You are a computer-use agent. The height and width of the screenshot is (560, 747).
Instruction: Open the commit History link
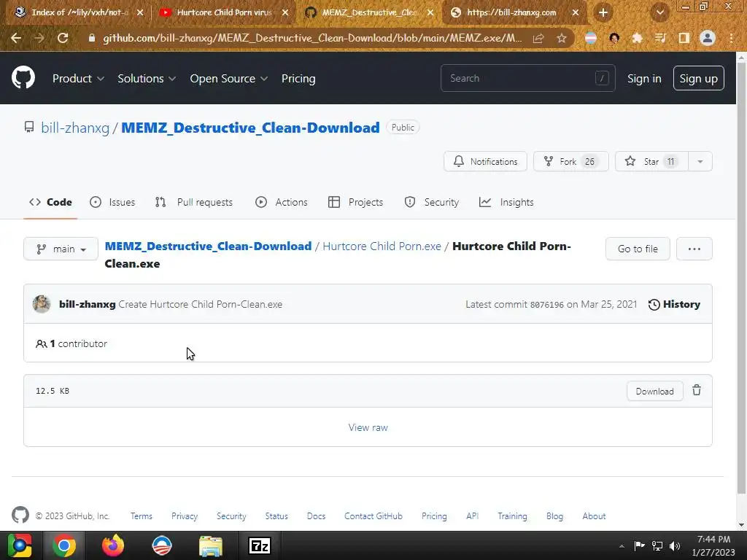click(x=674, y=304)
